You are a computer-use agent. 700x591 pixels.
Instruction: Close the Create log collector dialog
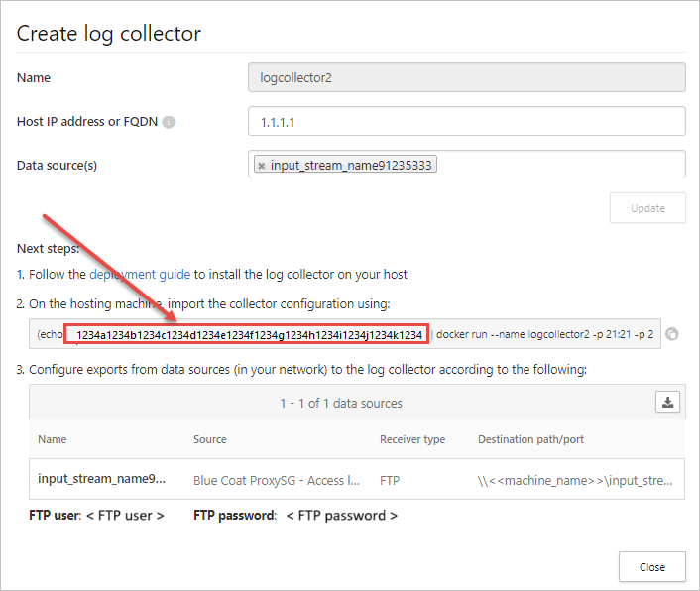pos(651,567)
